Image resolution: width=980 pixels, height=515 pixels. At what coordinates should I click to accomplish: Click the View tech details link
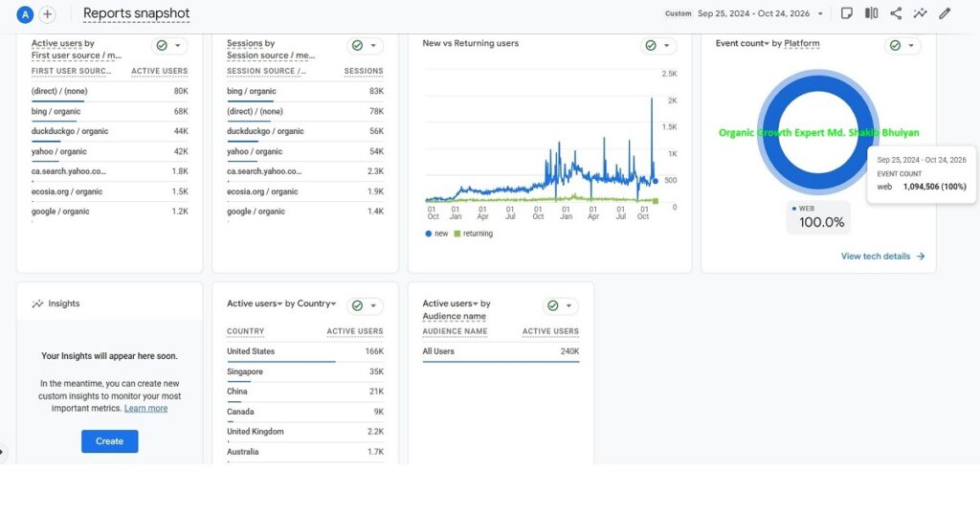pos(875,257)
